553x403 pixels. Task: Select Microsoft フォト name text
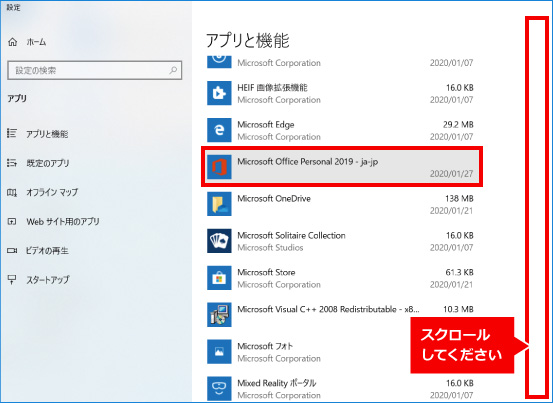(x=265, y=346)
